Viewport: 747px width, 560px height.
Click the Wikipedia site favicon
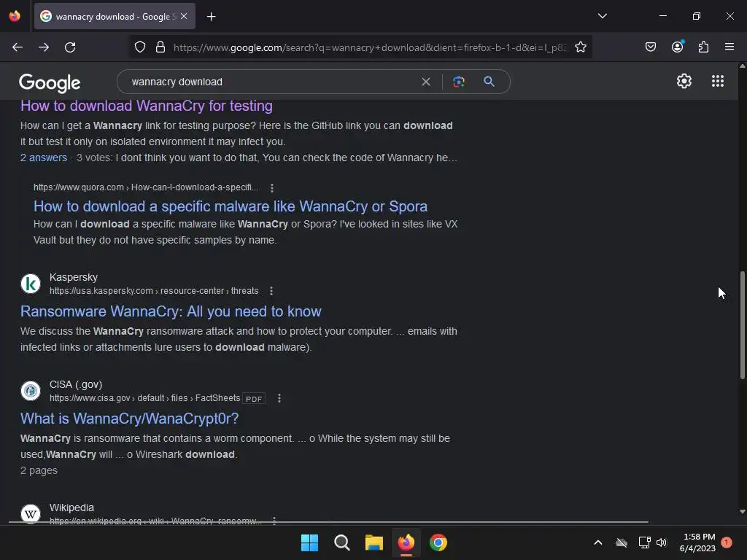[x=31, y=514]
